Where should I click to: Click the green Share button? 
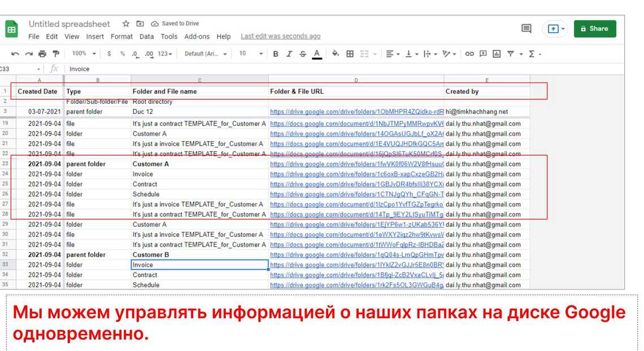594,29
